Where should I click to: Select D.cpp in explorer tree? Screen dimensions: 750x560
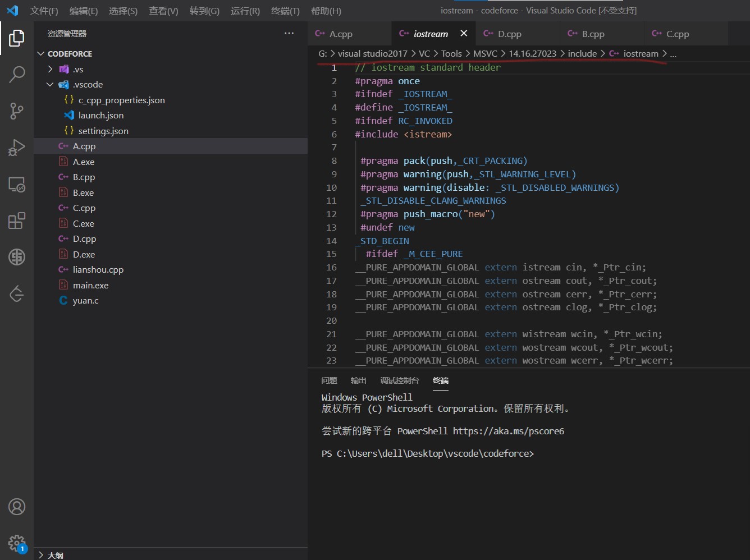171,239
